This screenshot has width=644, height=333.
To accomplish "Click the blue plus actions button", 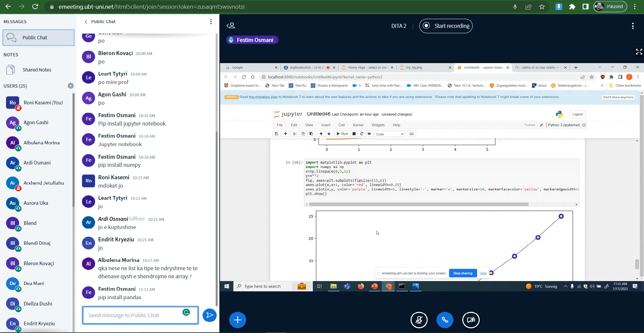I will pos(238,320).
